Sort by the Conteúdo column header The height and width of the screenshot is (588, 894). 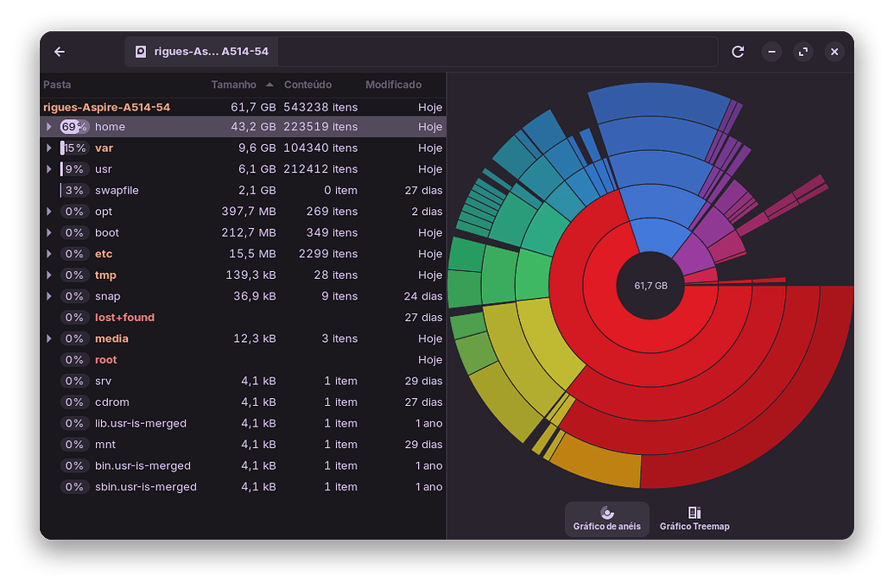click(x=308, y=85)
